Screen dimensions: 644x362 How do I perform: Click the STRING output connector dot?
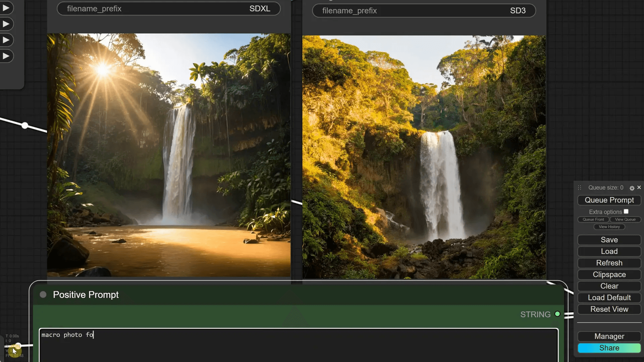tap(557, 314)
